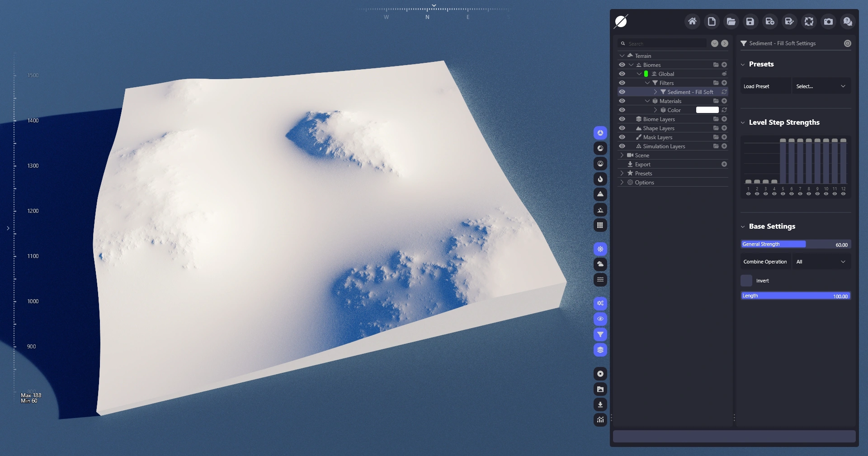Expand the Options tree node
The width and height of the screenshot is (868, 456).
[x=622, y=182]
